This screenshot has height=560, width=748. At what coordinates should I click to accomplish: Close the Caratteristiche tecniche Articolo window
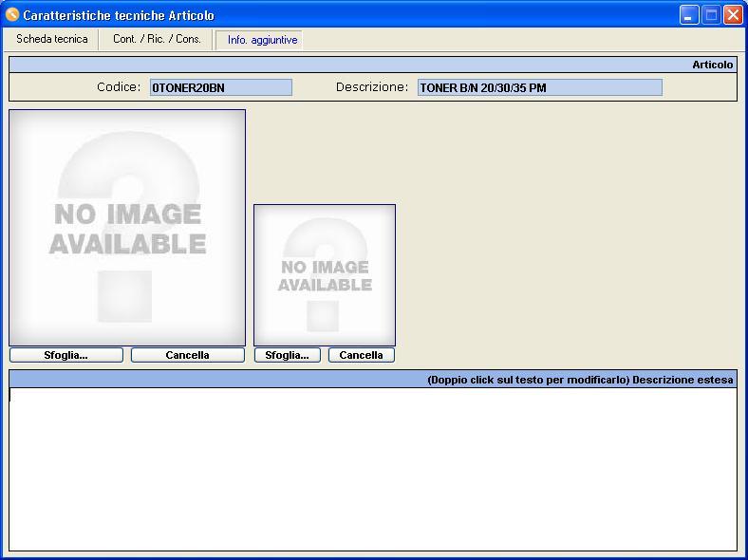click(x=733, y=15)
